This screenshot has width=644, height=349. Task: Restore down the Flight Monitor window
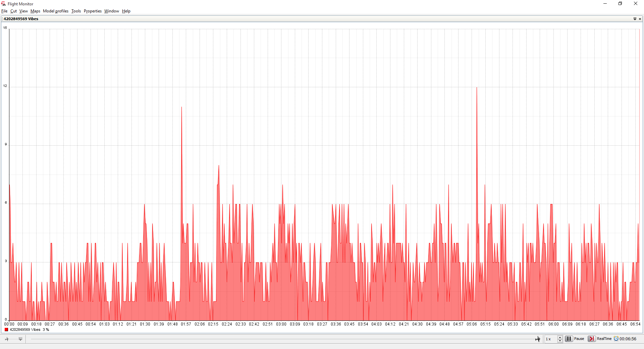620,4
